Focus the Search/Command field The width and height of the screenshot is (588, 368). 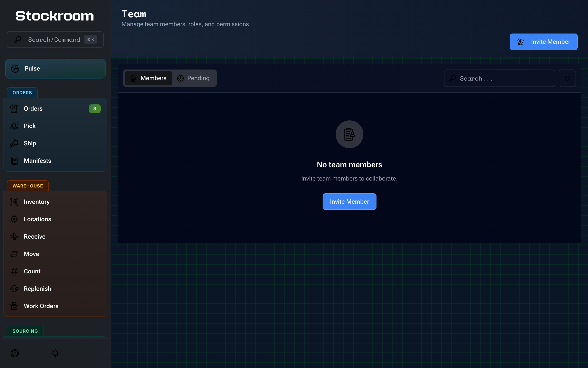coord(55,39)
